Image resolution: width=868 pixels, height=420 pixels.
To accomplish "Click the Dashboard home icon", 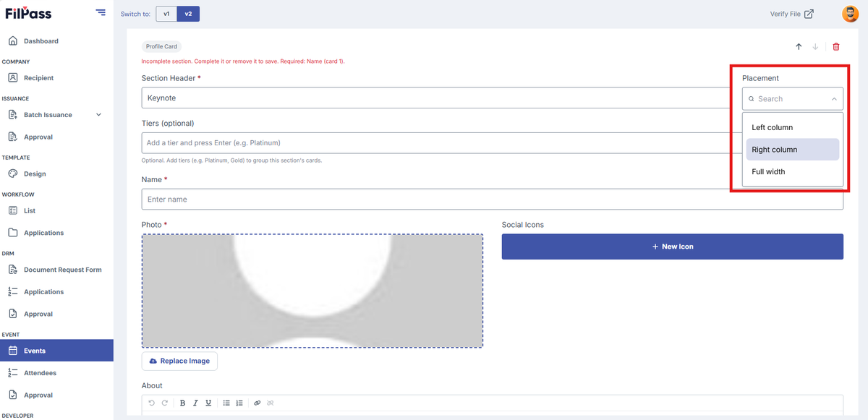I will (x=12, y=41).
